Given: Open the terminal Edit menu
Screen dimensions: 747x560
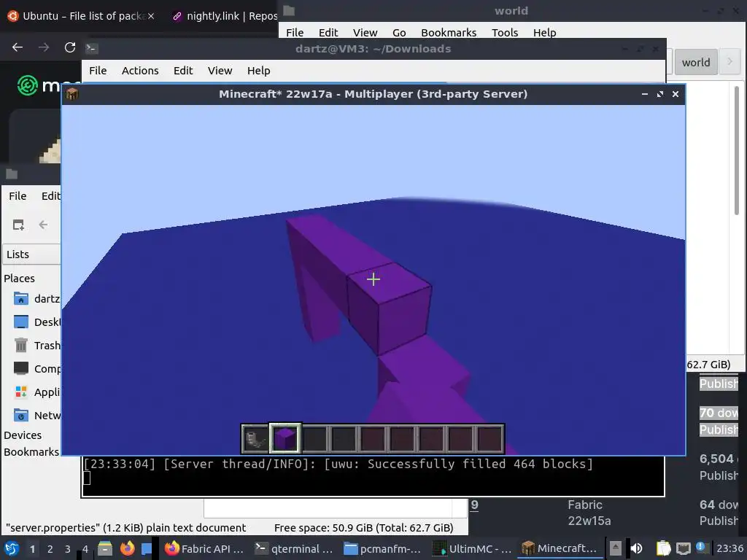Looking at the screenshot, I should 183,71.
